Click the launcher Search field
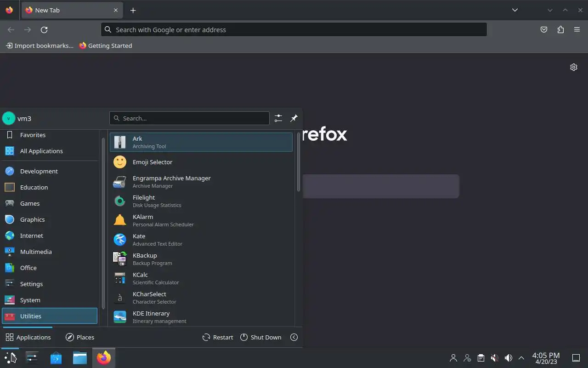Image resolution: width=588 pixels, height=368 pixels. (x=189, y=118)
